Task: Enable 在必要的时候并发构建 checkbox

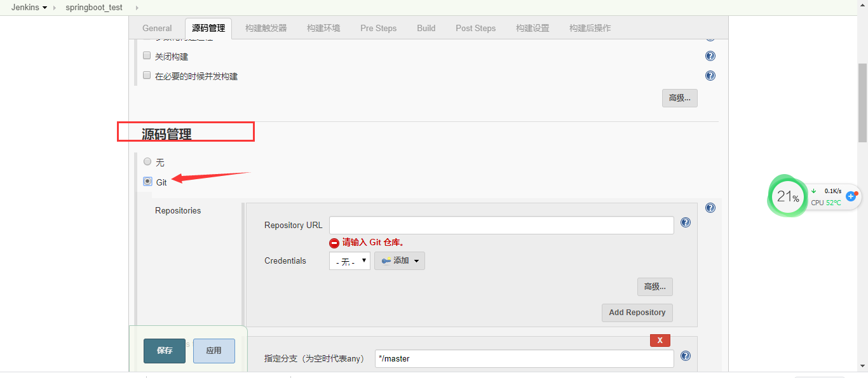Action: click(147, 76)
